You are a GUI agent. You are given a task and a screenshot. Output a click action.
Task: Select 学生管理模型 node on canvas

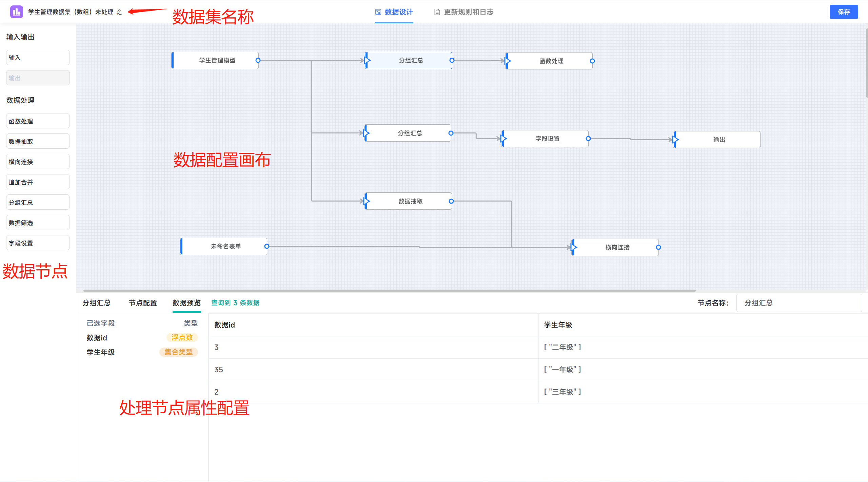[215, 60]
